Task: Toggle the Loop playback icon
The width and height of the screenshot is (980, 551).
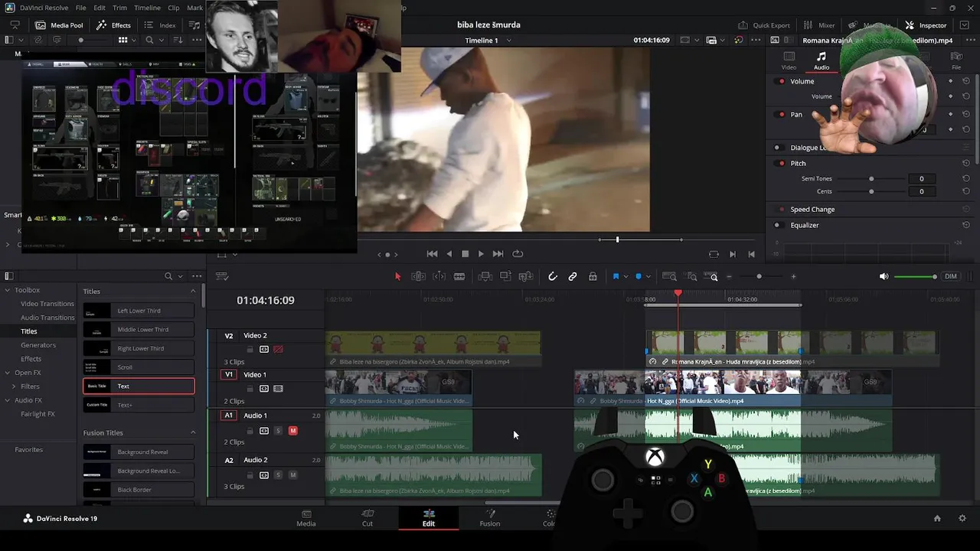Action: 518,254
